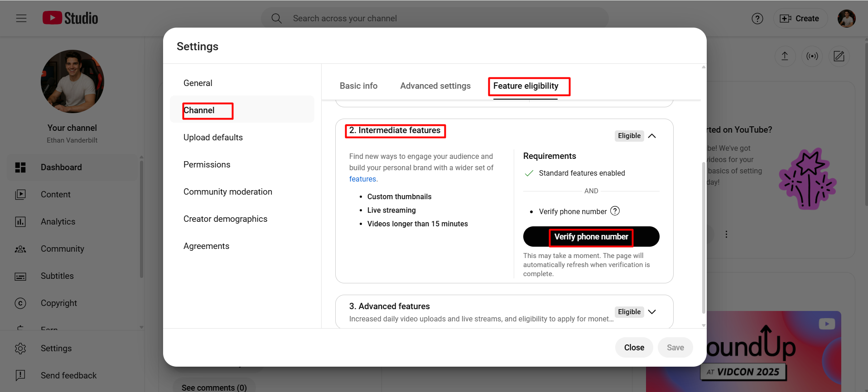Click 'Your channel' label under avatar

pyautogui.click(x=72, y=128)
